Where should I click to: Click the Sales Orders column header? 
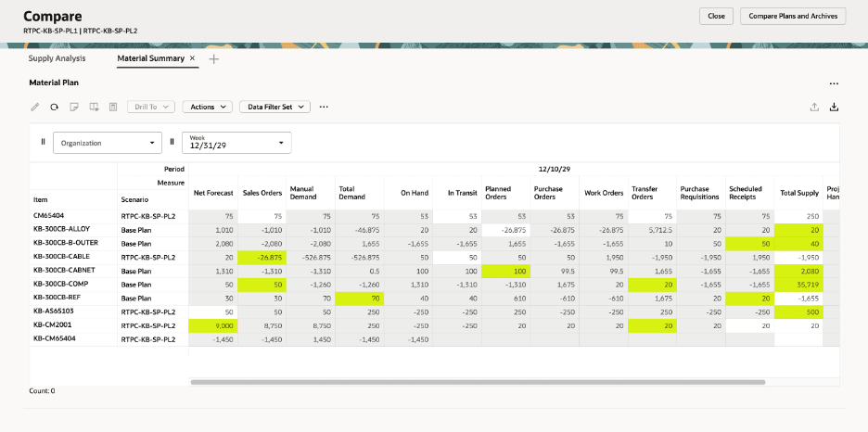coord(262,193)
